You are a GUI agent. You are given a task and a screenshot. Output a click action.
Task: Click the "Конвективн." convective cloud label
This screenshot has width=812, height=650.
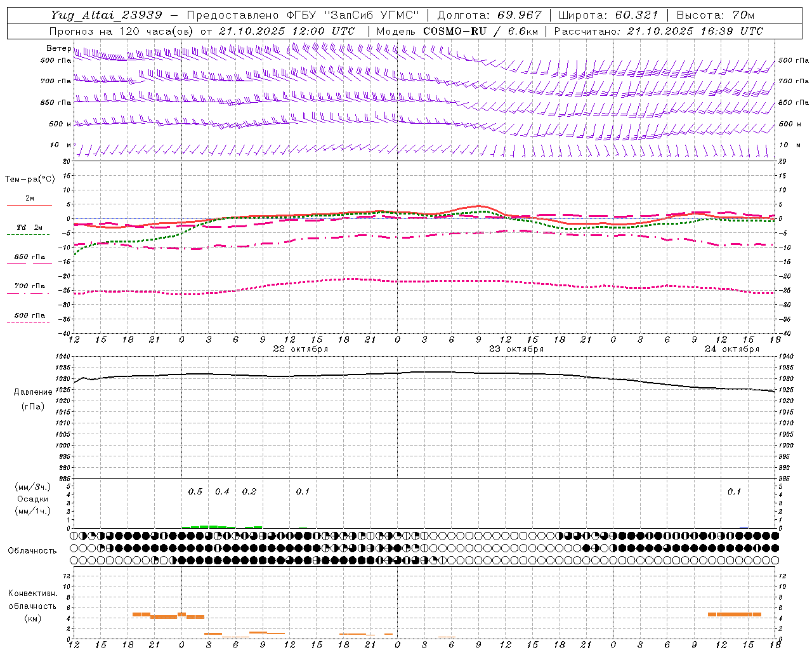click(33, 594)
